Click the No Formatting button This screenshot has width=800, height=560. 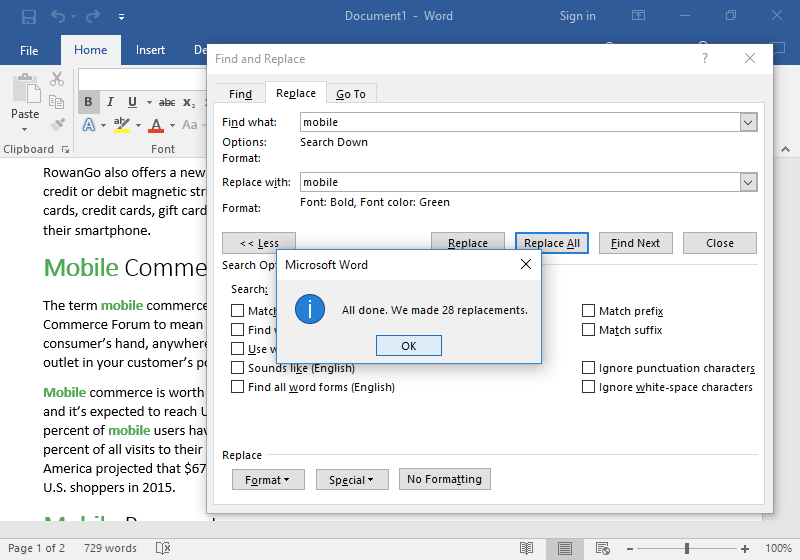pos(444,479)
